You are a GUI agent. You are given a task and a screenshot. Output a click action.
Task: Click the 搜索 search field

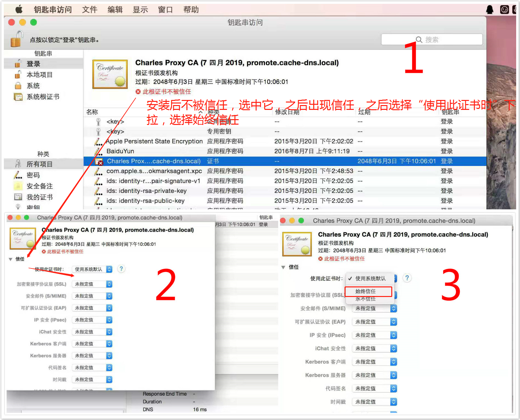[432, 39]
